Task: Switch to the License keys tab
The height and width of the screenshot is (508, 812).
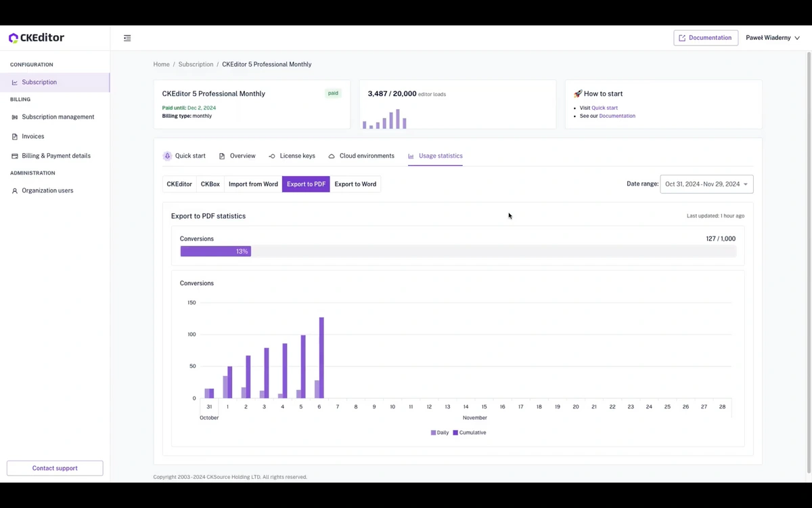Action: [x=292, y=156]
